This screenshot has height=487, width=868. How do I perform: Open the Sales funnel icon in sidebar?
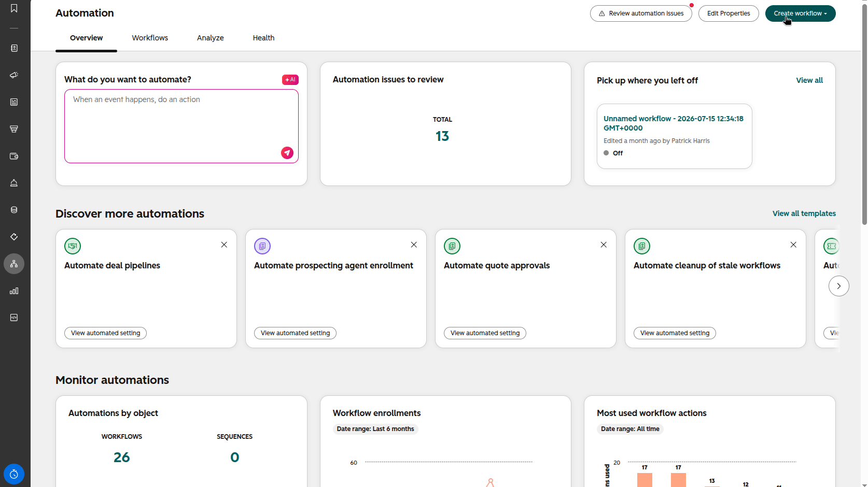click(x=14, y=129)
